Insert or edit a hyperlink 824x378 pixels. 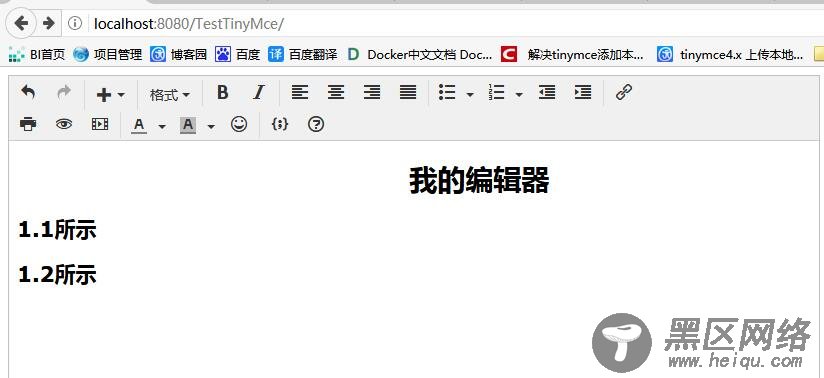(x=623, y=93)
